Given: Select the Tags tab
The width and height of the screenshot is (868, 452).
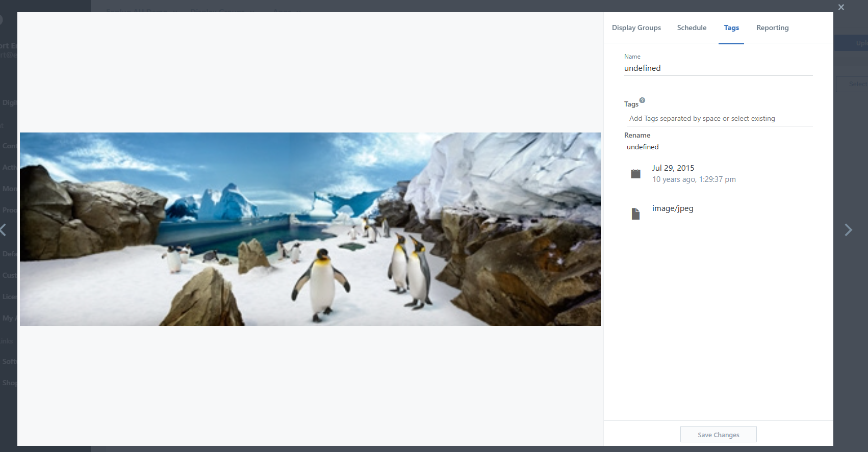Looking at the screenshot, I should 731,28.
